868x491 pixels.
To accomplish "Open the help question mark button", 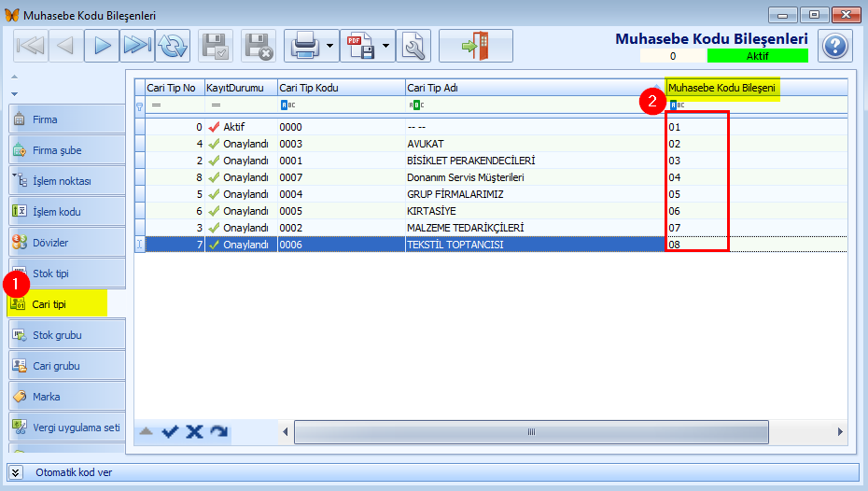I will (x=834, y=46).
